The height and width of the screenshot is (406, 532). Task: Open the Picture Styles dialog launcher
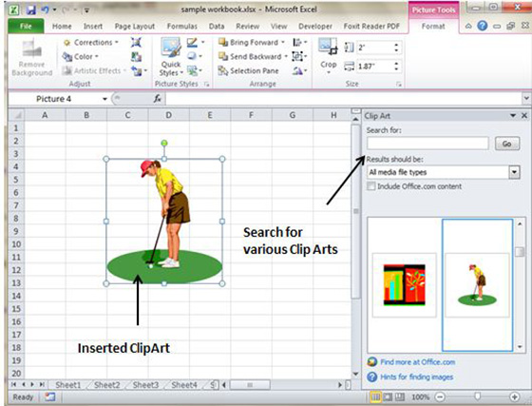pos(207,85)
